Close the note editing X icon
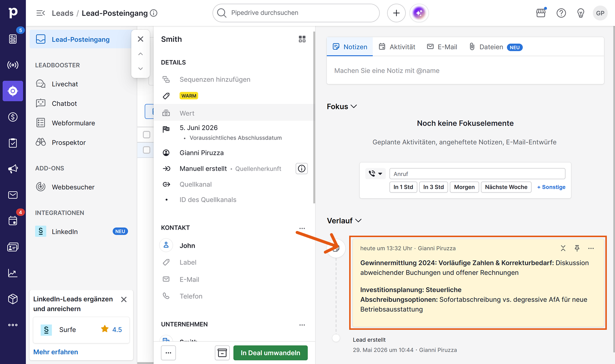The image size is (615, 364). pos(563,248)
